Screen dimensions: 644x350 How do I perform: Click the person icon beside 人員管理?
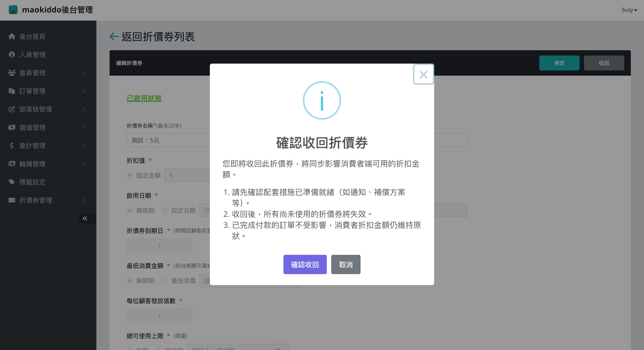tap(12, 54)
